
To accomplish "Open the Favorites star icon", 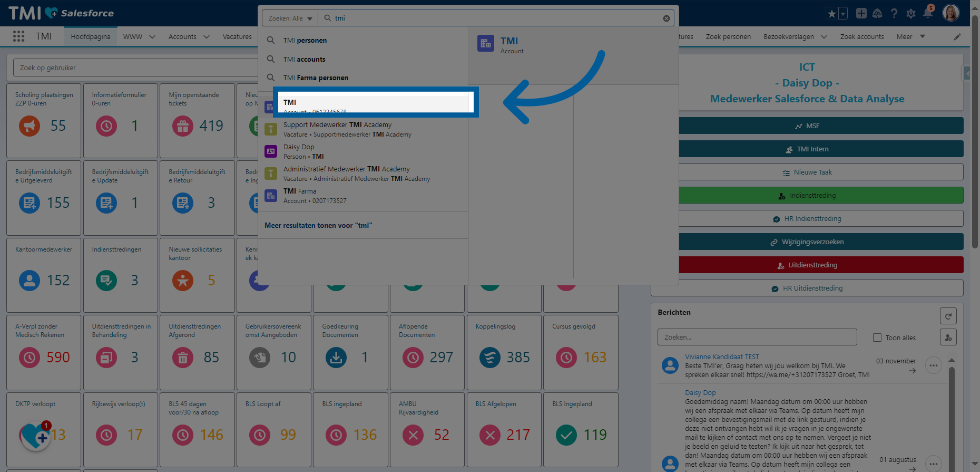I will pyautogui.click(x=831, y=14).
